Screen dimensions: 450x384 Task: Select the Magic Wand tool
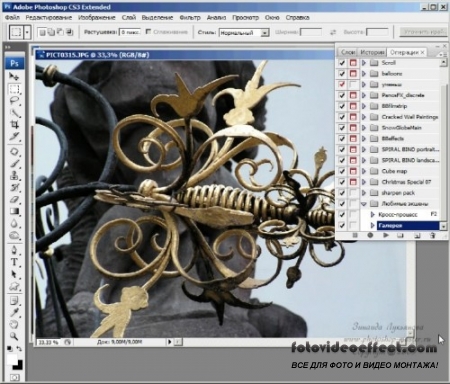point(14,113)
